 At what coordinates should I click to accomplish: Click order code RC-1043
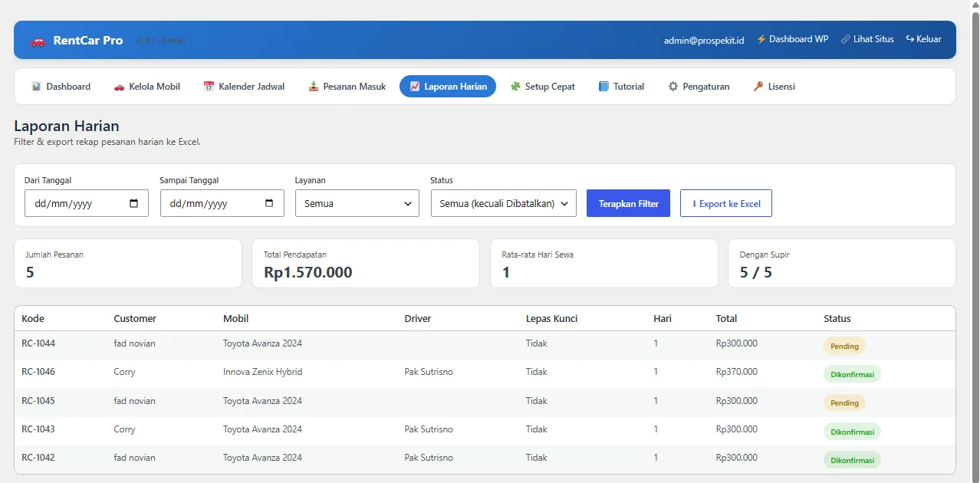[x=38, y=429]
